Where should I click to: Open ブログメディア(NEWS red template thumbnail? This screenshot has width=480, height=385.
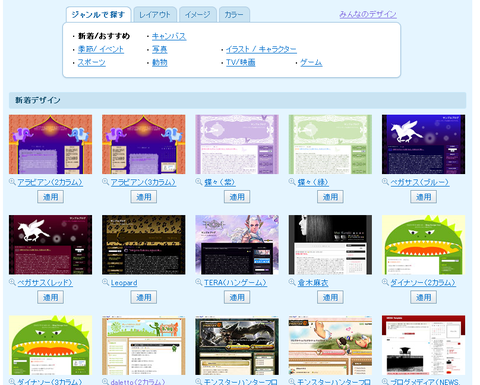tap(424, 345)
